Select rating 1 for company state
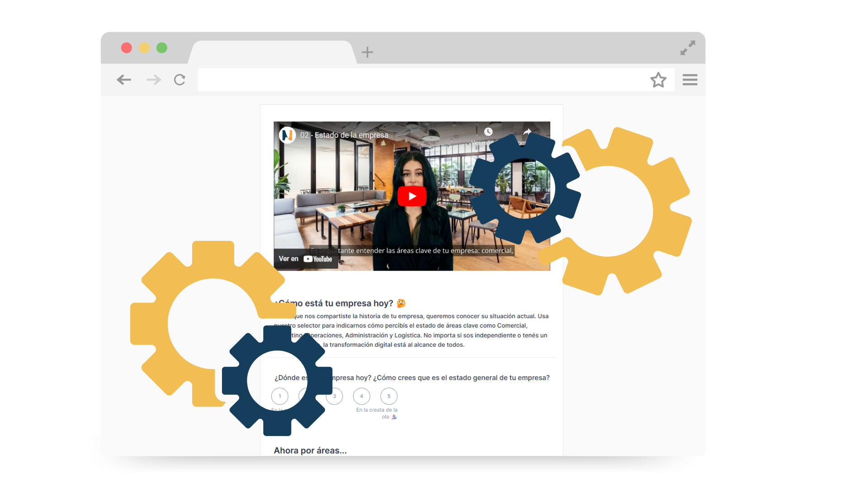Viewport: 868px width, 488px height. pos(279,396)
